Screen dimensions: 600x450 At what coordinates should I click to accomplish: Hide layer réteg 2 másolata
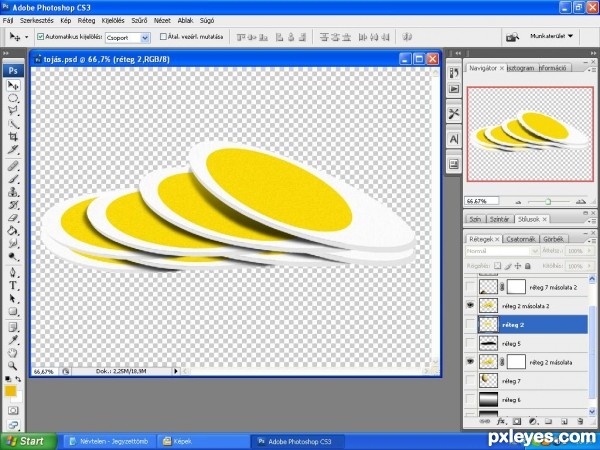coord(470,361)
